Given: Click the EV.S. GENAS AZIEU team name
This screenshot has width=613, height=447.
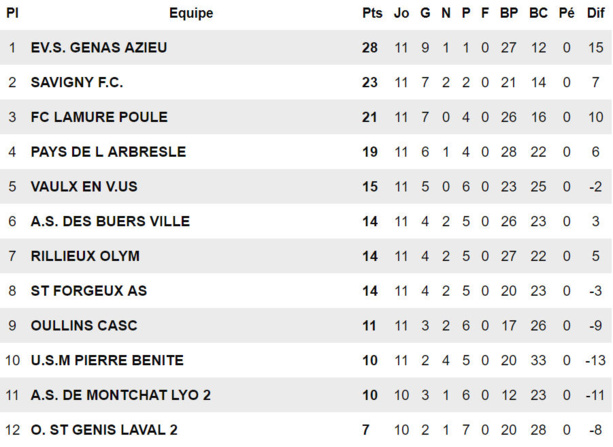Looking at the screenshot, I should [98, 48].
